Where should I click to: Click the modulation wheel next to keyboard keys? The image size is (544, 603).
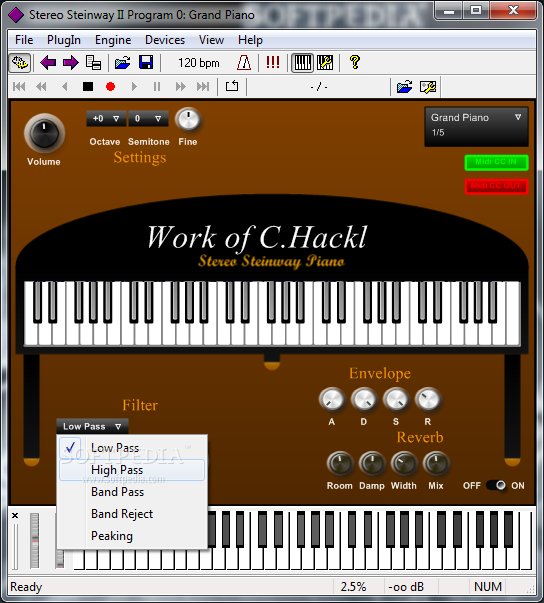coord(60,559)
